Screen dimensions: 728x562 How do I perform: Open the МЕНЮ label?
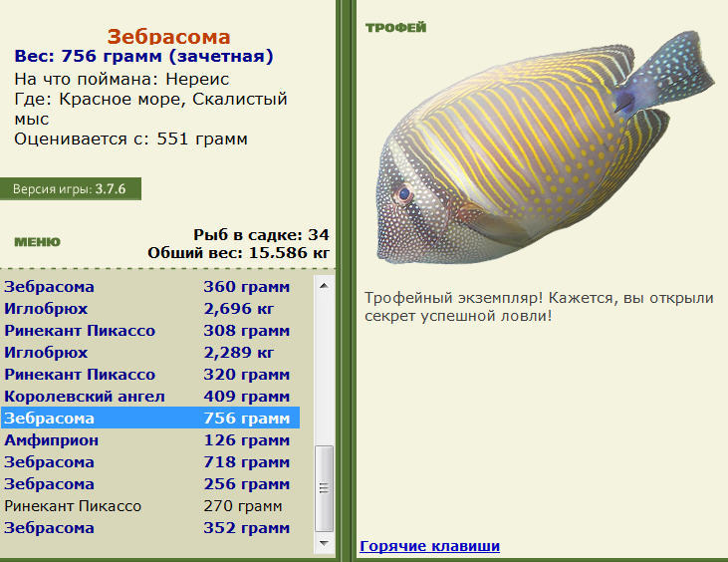click(37, 242)
